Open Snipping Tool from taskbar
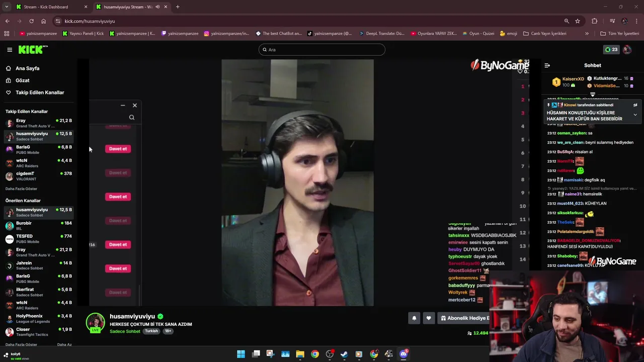 pyautogui.click(x=270, y=354)
